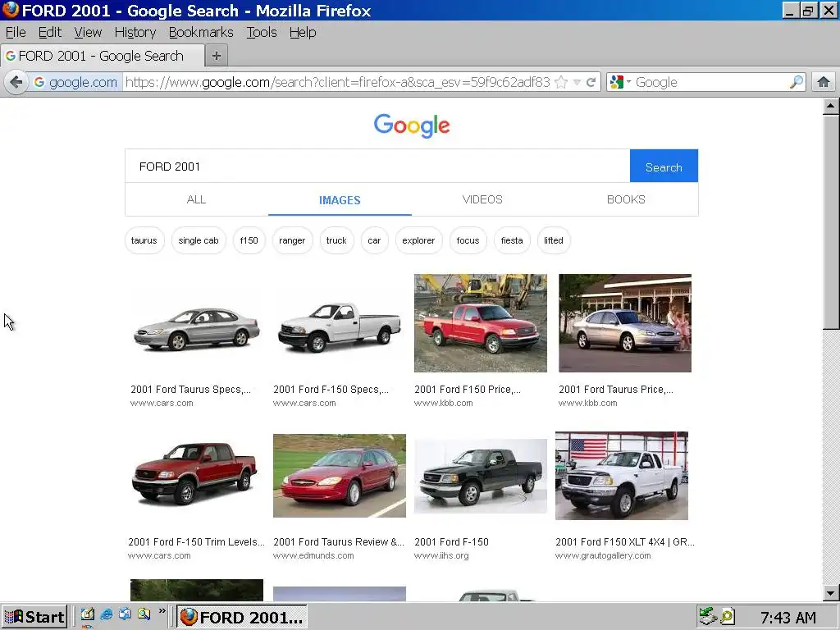840x630 pixels.
Task: Click the Firefox address bar URL
Action: 337,82
